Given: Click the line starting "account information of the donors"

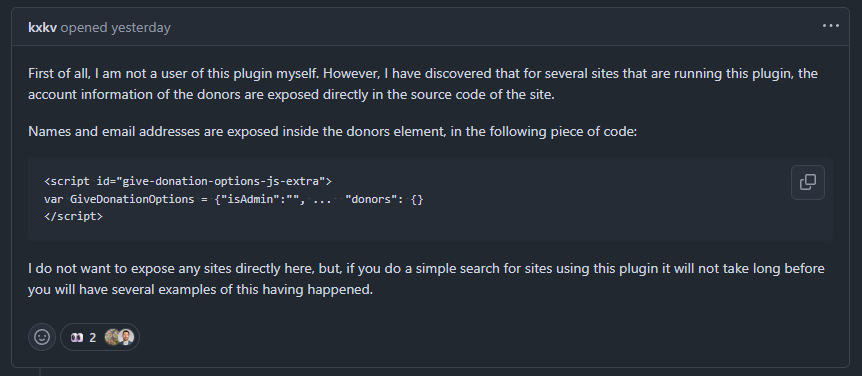Looking at the screenshot, I should [x=291, y=95].
